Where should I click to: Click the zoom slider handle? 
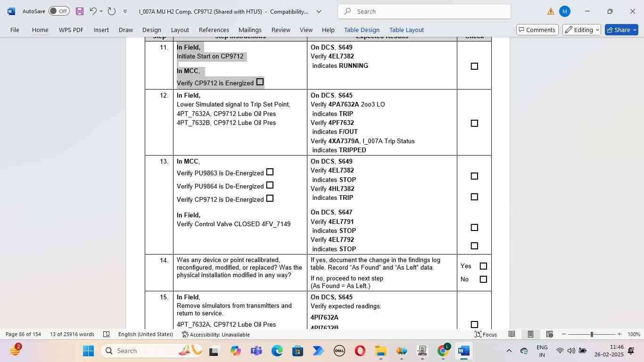click(592, 334)
